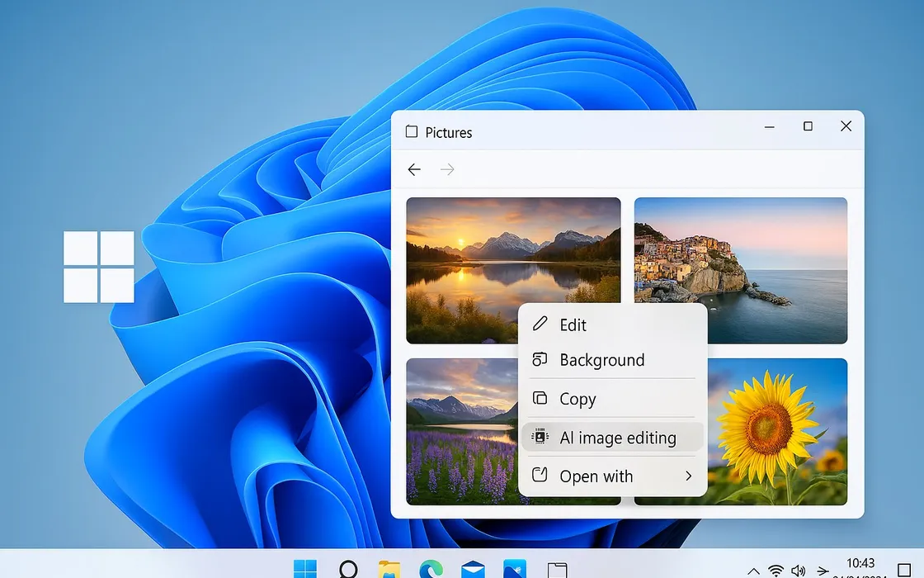Viewport: 924px width, 578px height.
Task: Click the taskbar Search icon
Action: [x=348, y=569]
